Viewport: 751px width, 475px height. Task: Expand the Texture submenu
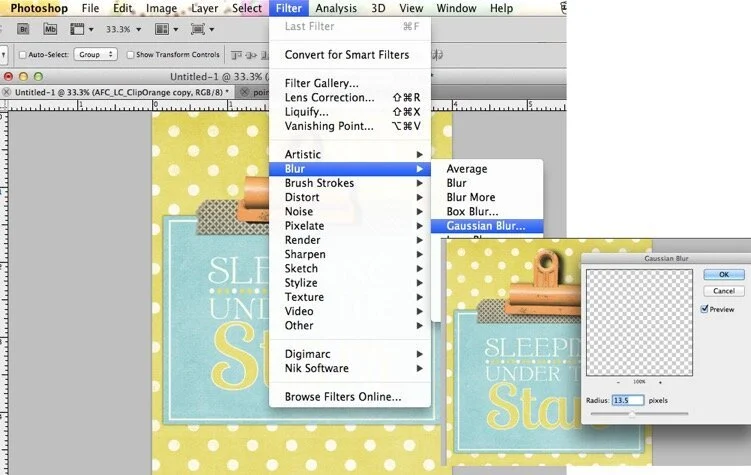pyautogui.click(x=350, y=297)
